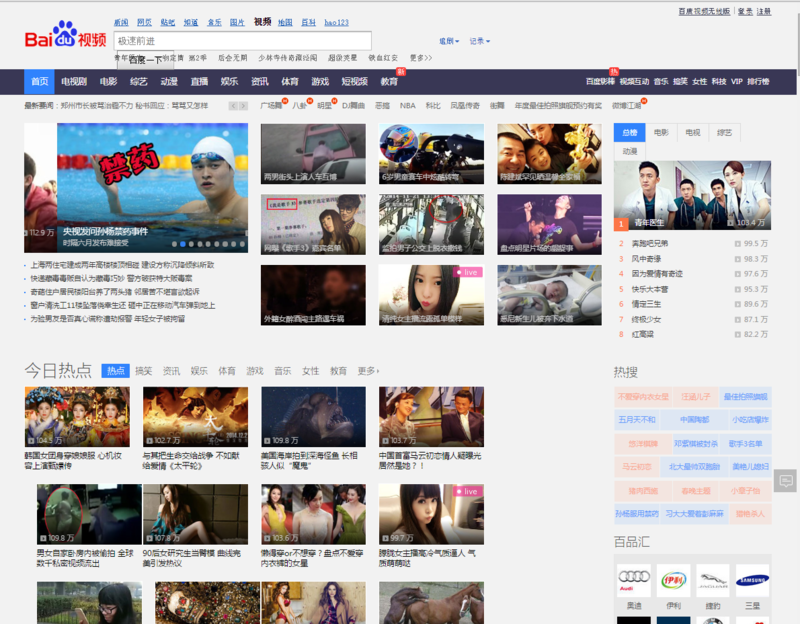800x624 pixels.
Task: Click 快乐大本营 in the ranking list
Action: coord(649,289)
